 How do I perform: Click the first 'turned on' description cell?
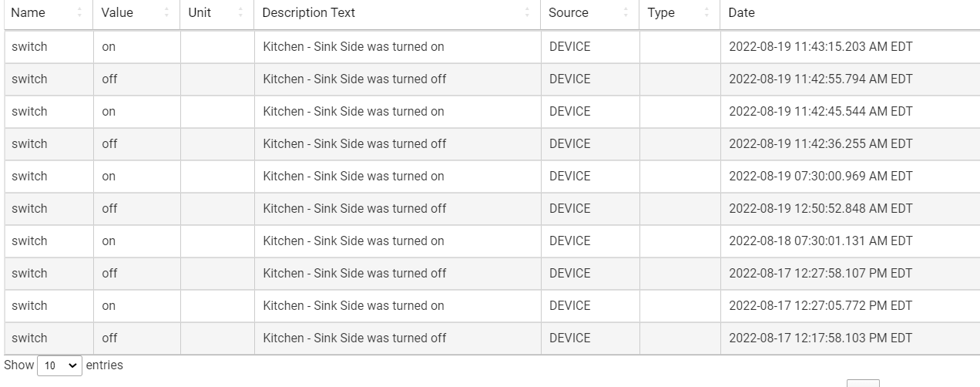[x=354, y=46]
